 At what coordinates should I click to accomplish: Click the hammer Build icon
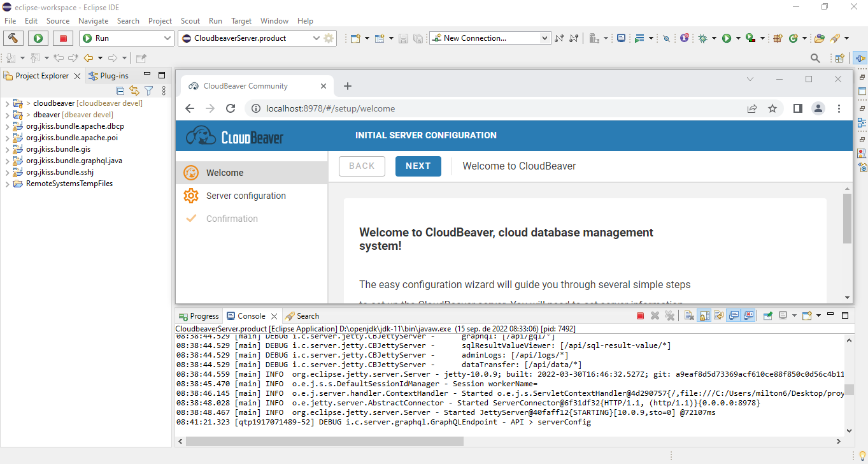point(13,38)
